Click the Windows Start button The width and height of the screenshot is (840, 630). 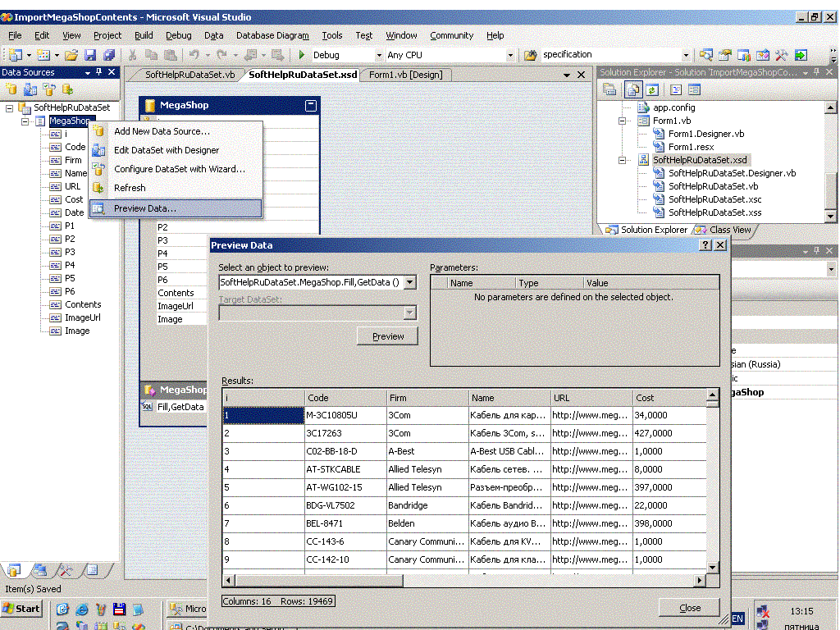pyautogui.click(x=21, y=609)
